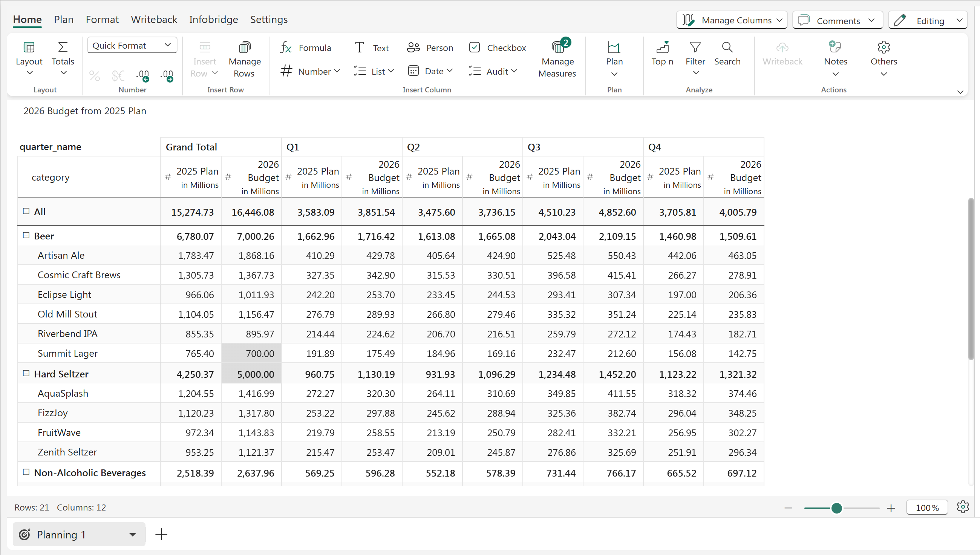Viewport: 980px width, 555px height.
Task: Open the Quick Format dropdown
Action: (132, 45)
